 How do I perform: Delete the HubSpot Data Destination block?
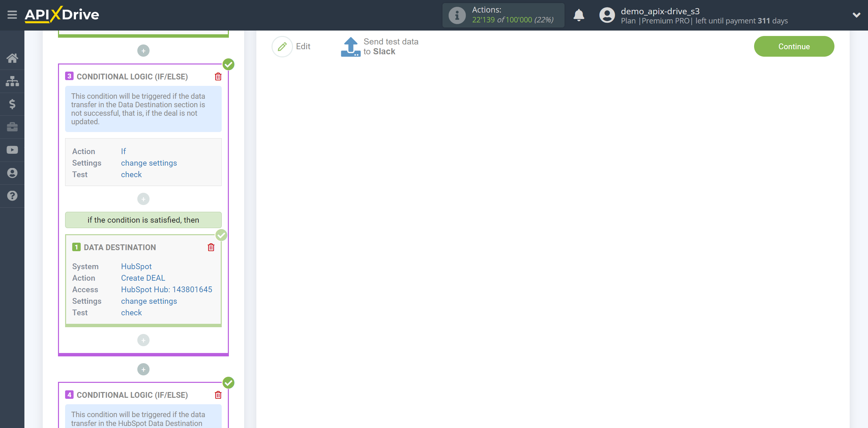(211, 247)
